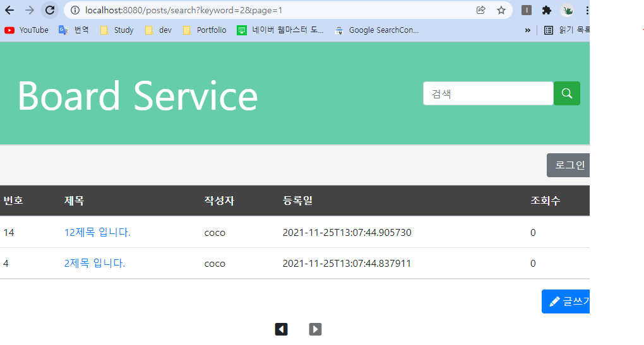The image size is (644, 345).
Task: Focus the 검색 search input field
Action: pos(488,93)
